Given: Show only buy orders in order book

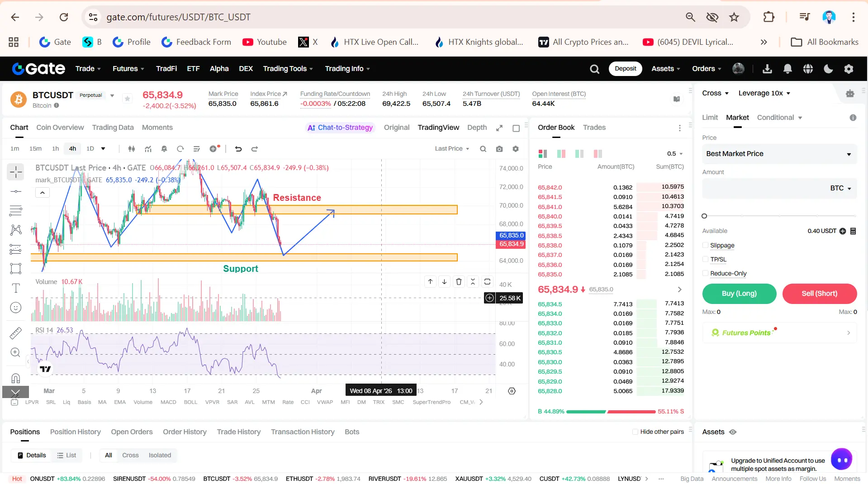Looking at the screenshot, I should tap(579, 154).
